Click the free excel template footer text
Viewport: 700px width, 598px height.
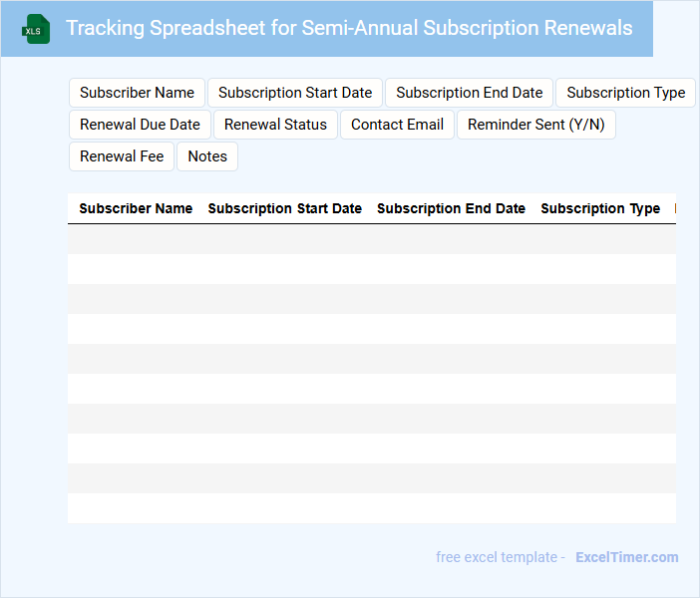pyautogui.click(x=501, y=557)
